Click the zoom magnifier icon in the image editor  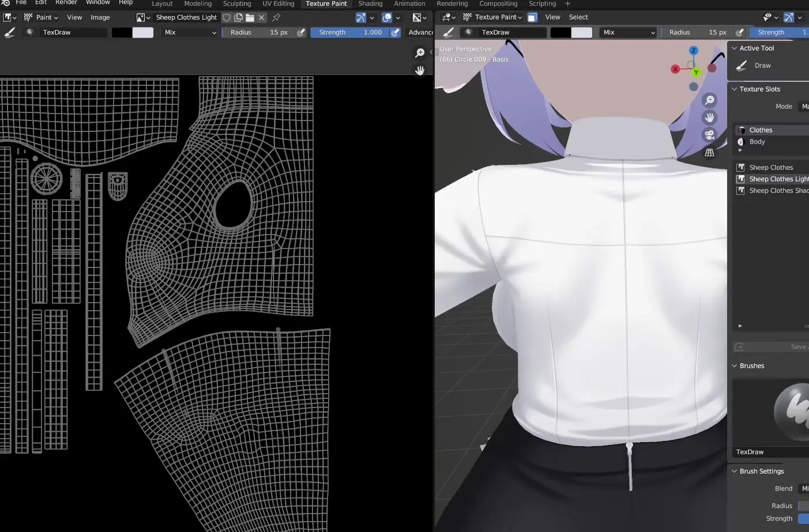(x=420, y=53)
